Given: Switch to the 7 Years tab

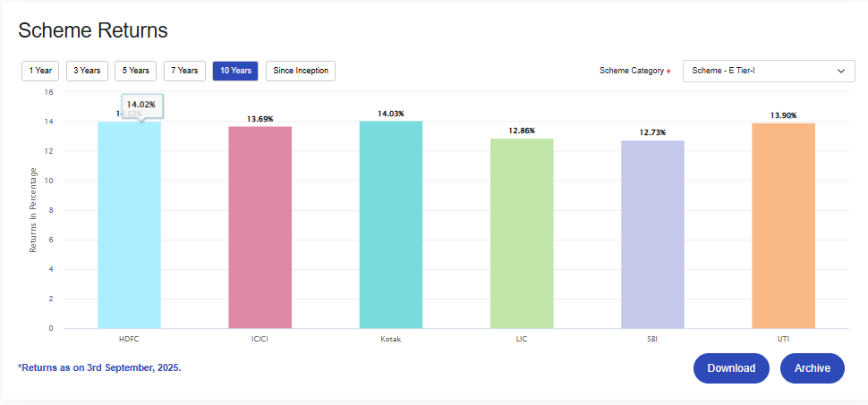Looking at the screenshot, I should click(x=185, y=71).
